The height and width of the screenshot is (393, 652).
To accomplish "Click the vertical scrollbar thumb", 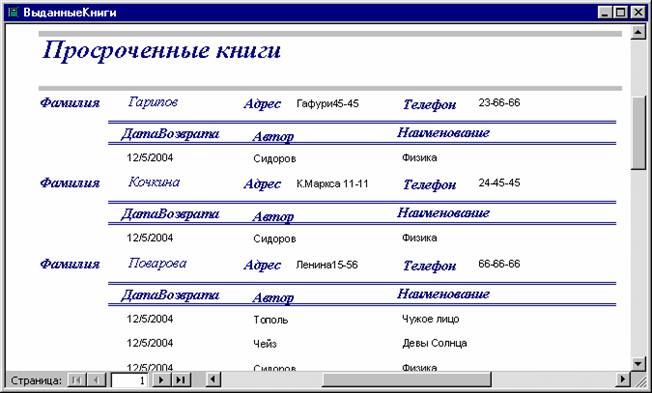I will [638, 132].
